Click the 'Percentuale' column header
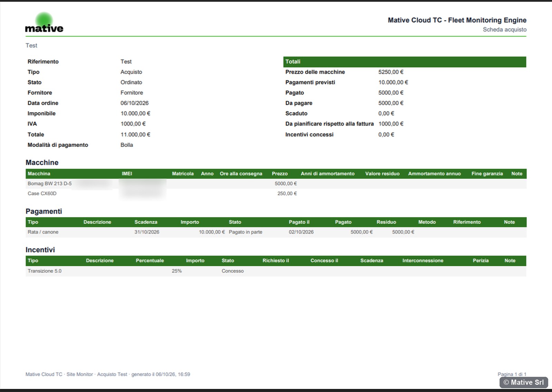This screenshot has height=392, width=552. coord(150,261)
